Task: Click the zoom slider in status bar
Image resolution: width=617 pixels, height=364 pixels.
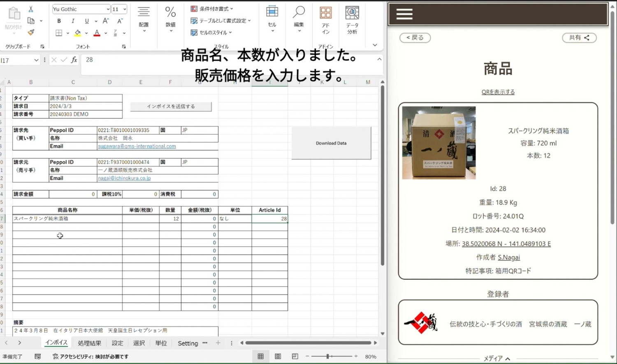Action: [328, 357]
